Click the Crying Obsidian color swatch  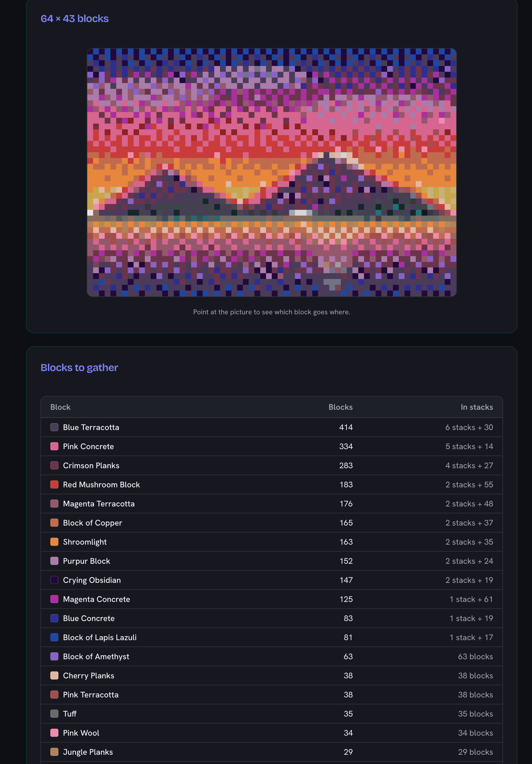tap(54, 580)
